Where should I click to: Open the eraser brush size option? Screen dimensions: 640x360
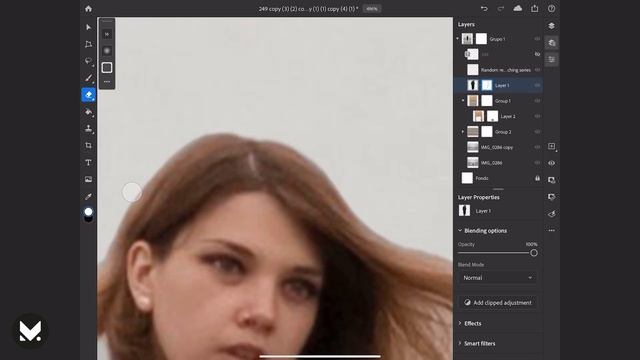[107, 34]
